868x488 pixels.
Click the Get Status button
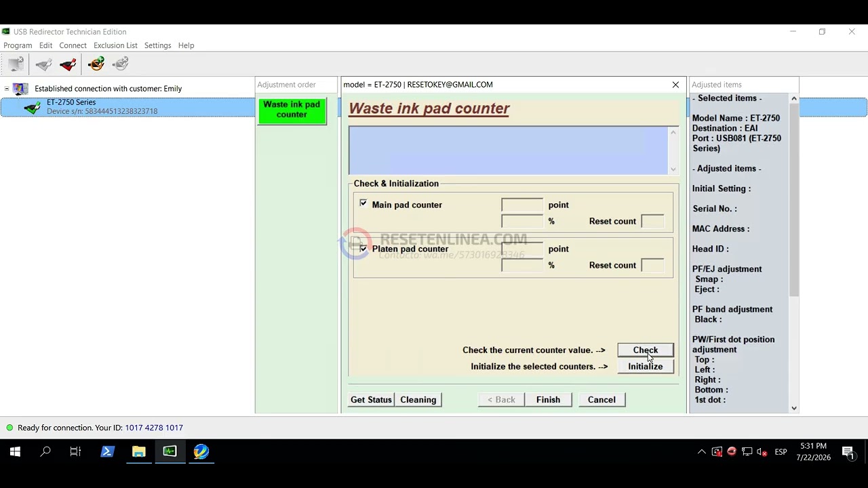(371, 400)
